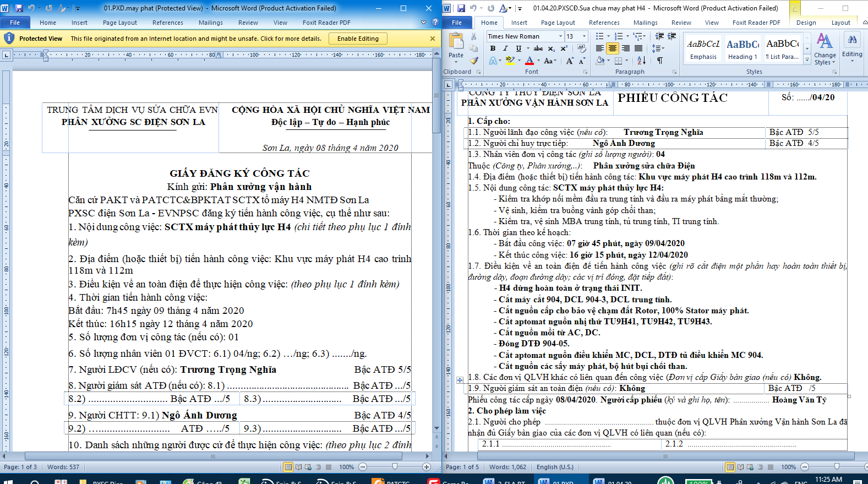Click the right window's zoom slider handle
Image resolution: width=868 pixels, height=484 pixels.
[x=836, y=467]
